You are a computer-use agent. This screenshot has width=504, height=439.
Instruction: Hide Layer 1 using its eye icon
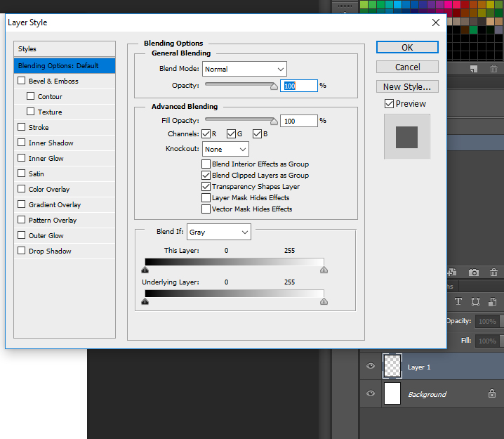tap(371, 366)
